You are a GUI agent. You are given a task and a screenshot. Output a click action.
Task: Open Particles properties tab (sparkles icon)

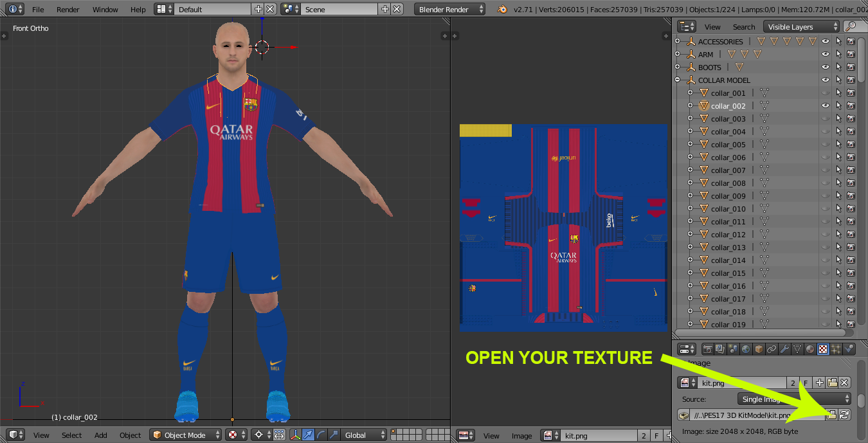[x=836, y=349]
